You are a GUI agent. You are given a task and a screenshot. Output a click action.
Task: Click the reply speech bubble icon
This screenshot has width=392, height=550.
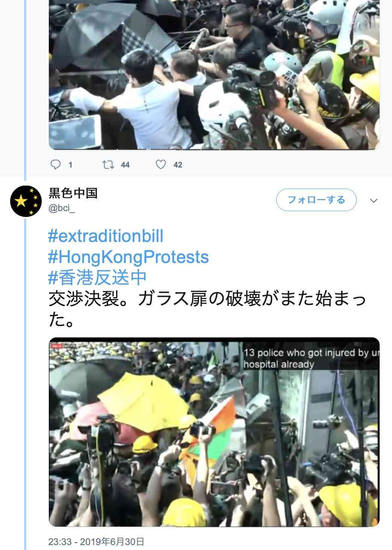click(x=55, y=164)
